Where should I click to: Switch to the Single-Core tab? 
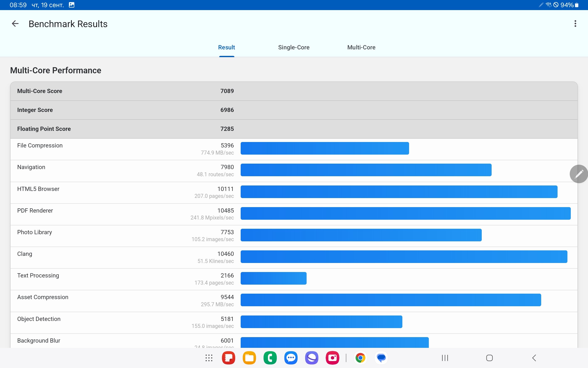(294, 47)
